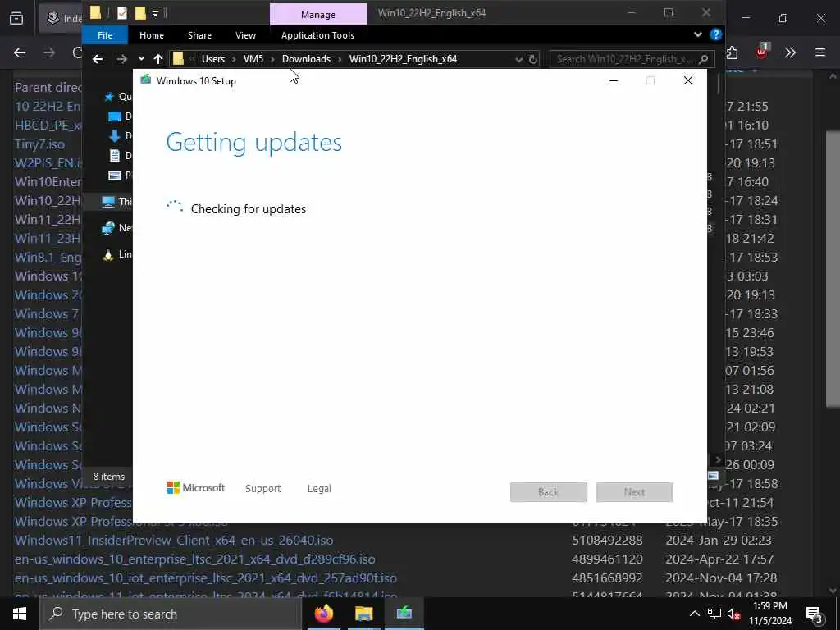The image size is (840, 630).
Task: Select Linux penguin entry in navigation pane
Action: coord(108,255)
